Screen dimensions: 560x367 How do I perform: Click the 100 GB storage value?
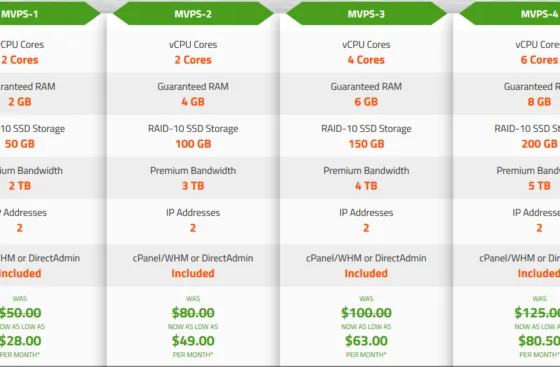pyautogui.click(x=193, y=144)
